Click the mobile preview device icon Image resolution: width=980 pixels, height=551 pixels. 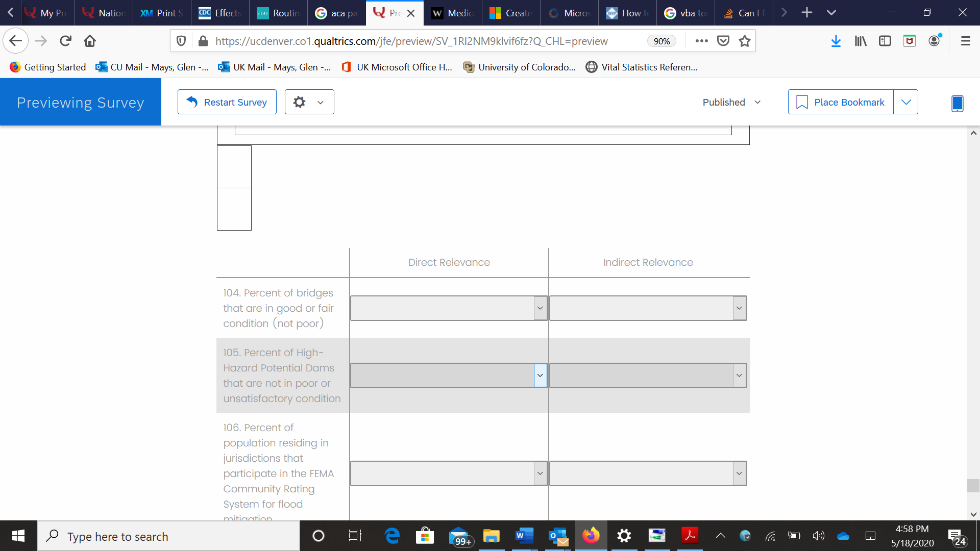957,103
